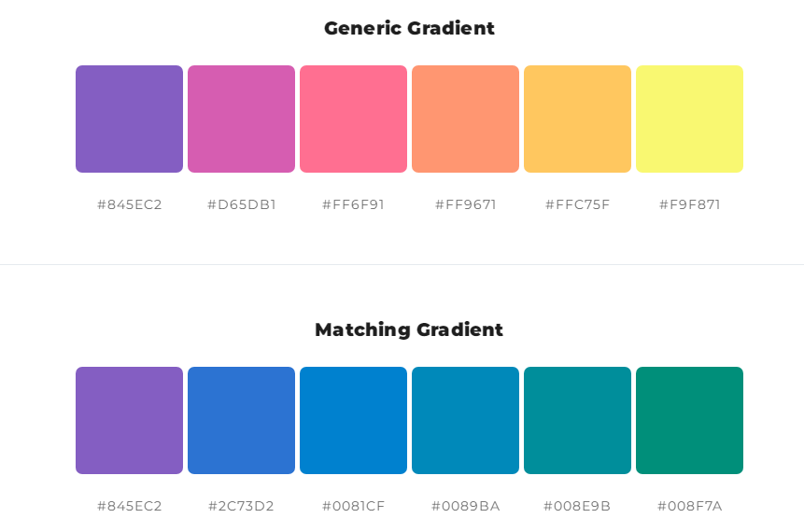
Task: Click the cerulean #0089BA color swatch
Action: [x=465, y=420]
